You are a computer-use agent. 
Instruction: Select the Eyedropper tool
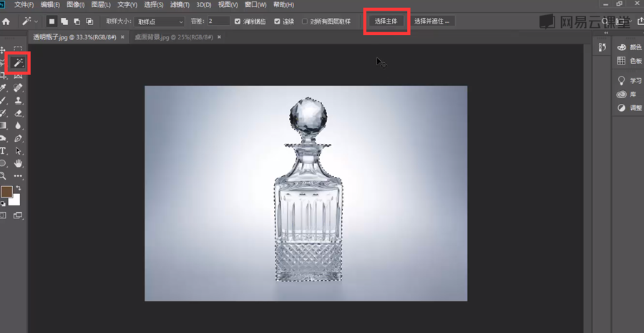tap(3, 87)
